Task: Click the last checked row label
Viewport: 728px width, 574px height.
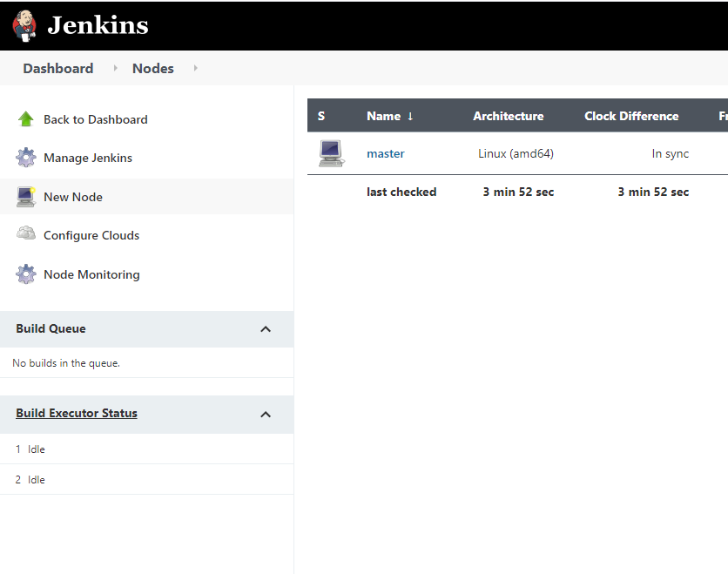Action: (x=401, y=192)
